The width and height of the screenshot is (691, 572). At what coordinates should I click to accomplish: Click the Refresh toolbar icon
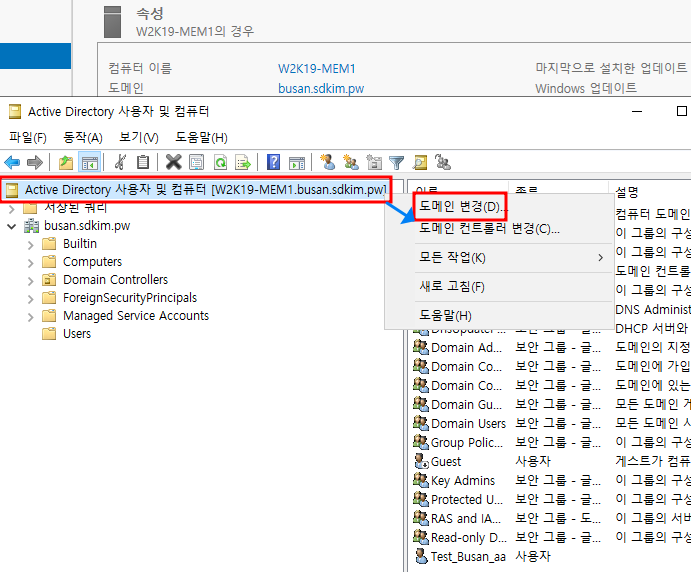tap(220, 163)
